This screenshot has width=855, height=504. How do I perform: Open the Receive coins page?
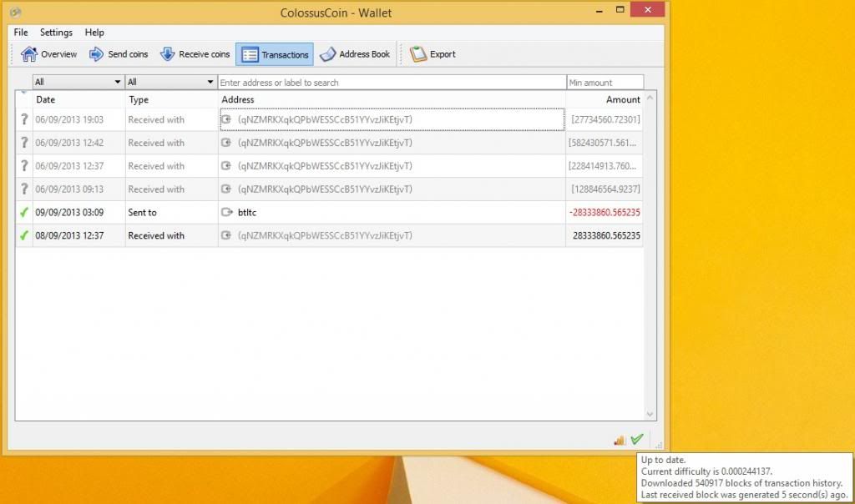(195, 54)
